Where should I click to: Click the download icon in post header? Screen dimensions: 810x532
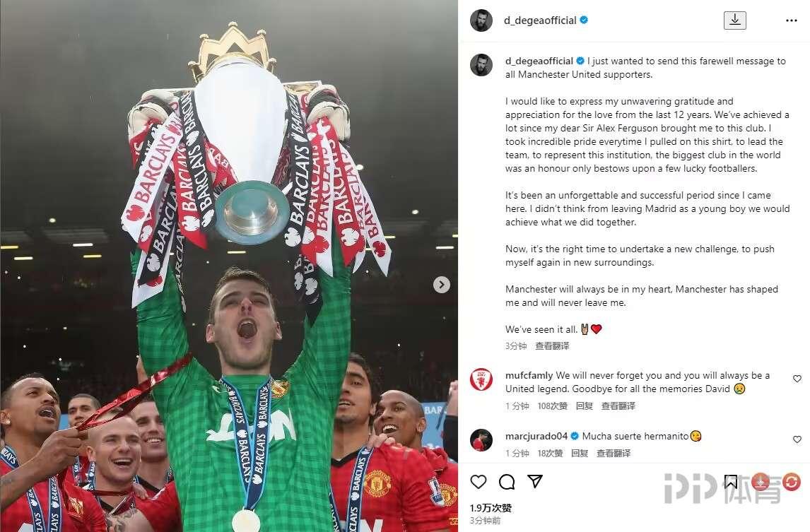coord(734,20)
